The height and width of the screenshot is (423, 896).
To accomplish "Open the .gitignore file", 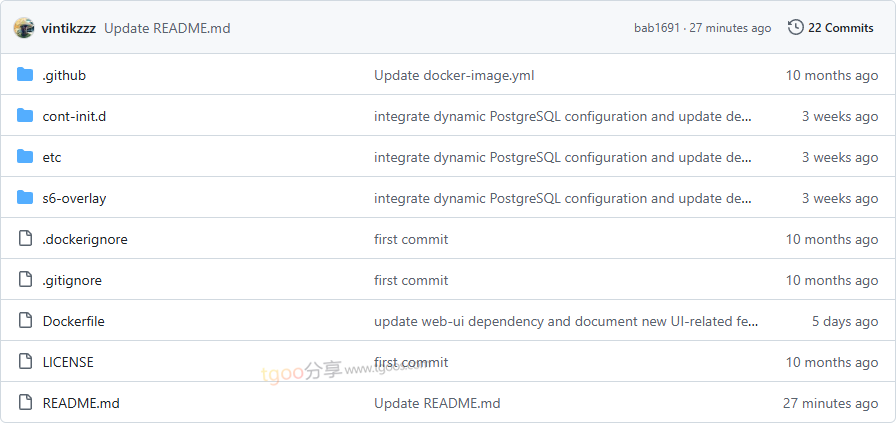I will [72, 280].
